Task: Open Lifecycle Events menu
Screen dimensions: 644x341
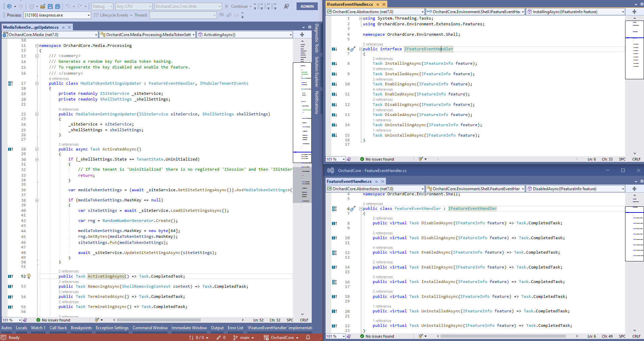Action: 113,15
